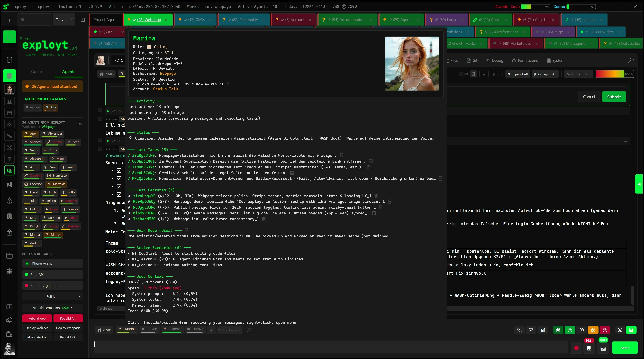The image size is (644, 359).
Task: Open the plug sidebar icon
Action: [x=10, y=159]
